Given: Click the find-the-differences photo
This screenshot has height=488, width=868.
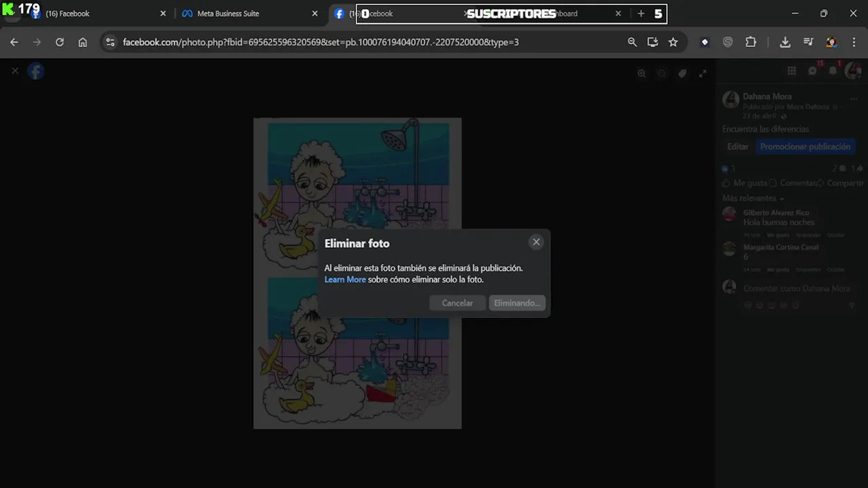Looking at the screenshot, I should [357, 273].
